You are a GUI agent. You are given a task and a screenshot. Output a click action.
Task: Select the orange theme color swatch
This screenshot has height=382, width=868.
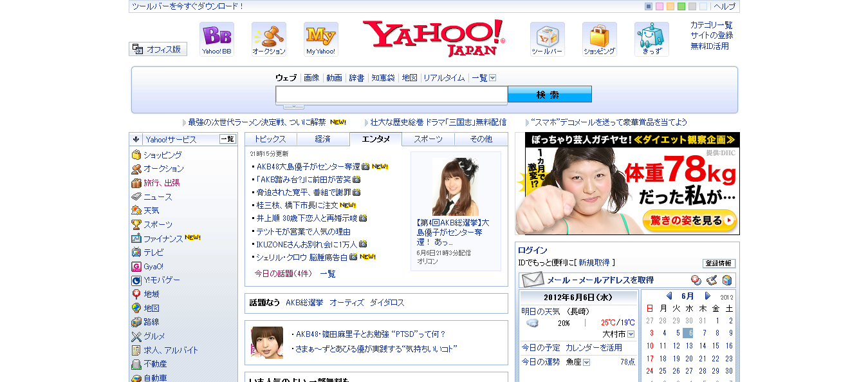pos(670,6)
